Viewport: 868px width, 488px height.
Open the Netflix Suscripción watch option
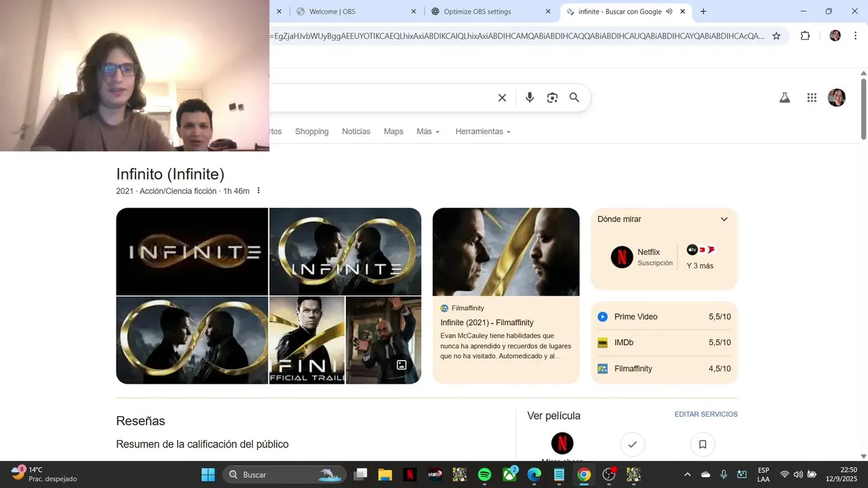[642, 257]
